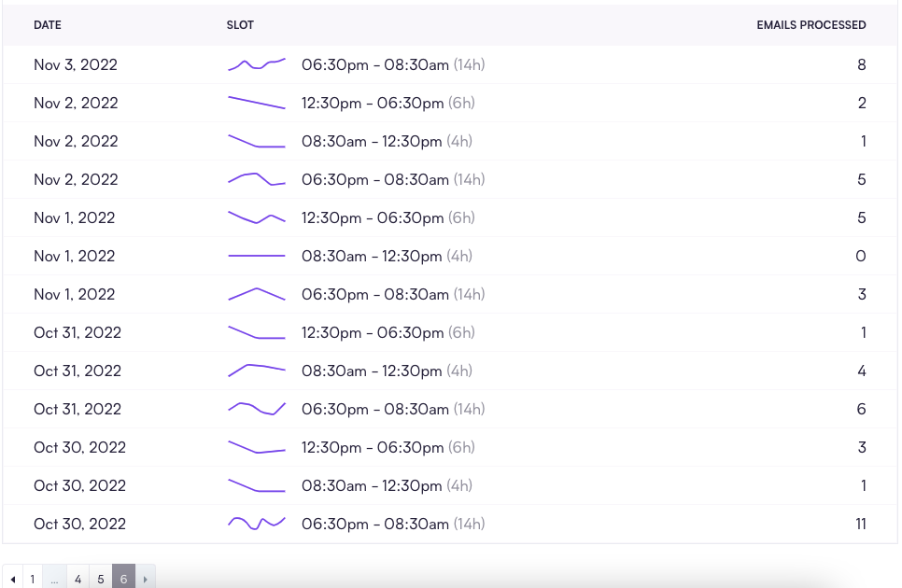Click the Oct 31 6:30pm slot sparkline
The height and width of the screenshot is (588, 902).
pos(257,409)
